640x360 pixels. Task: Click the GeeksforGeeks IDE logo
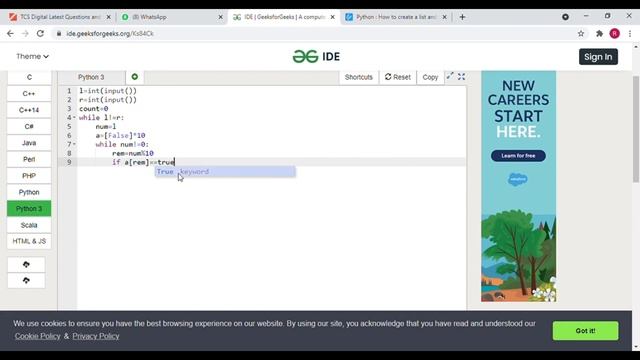tap(316, 56)
